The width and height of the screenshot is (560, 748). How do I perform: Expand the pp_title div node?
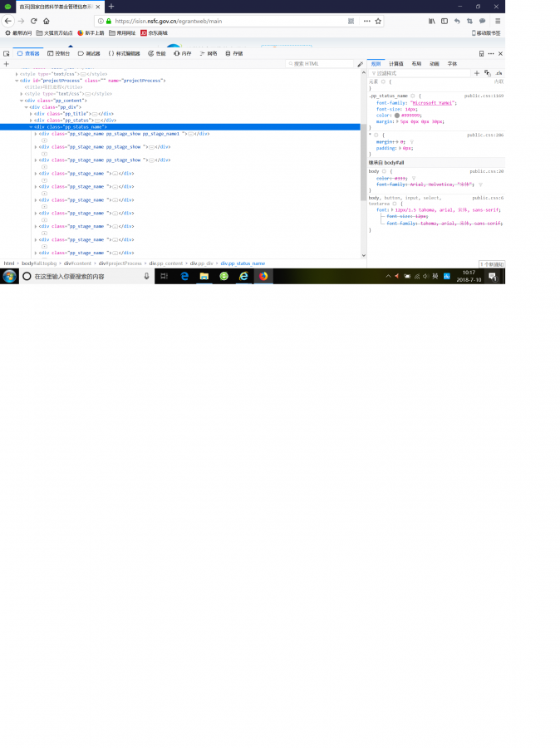point(32,113)
